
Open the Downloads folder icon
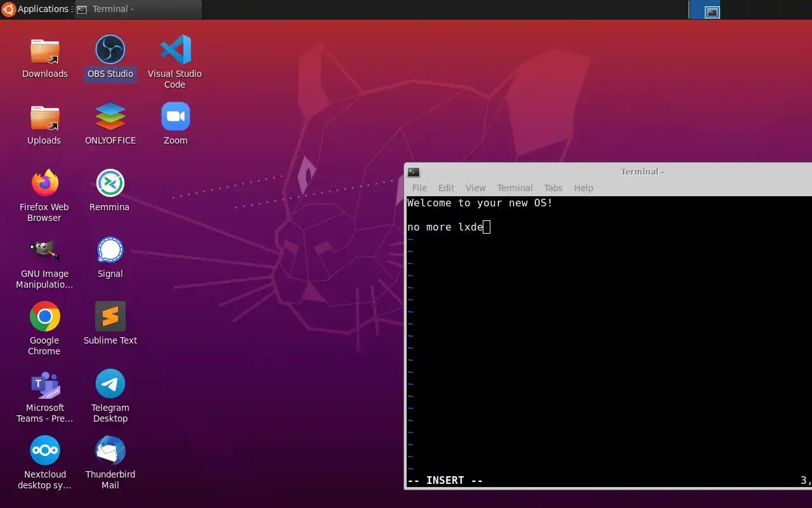pyautogui.click(x=45, y=51)
